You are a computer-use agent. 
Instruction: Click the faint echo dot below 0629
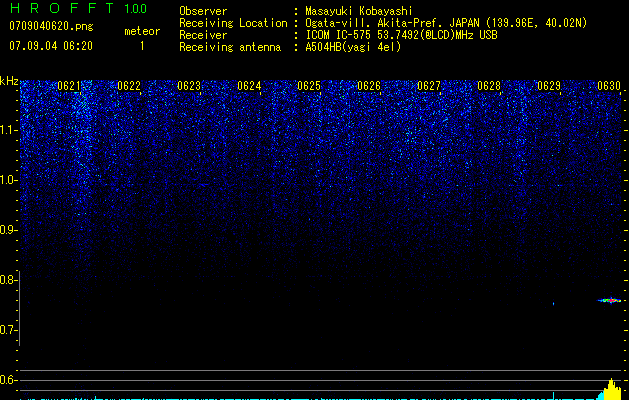554,303
